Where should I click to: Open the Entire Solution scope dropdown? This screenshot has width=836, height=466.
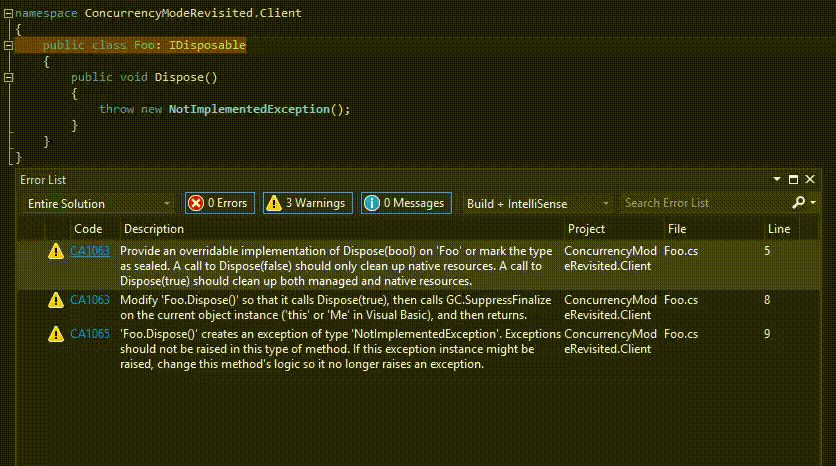coord(99,204)
